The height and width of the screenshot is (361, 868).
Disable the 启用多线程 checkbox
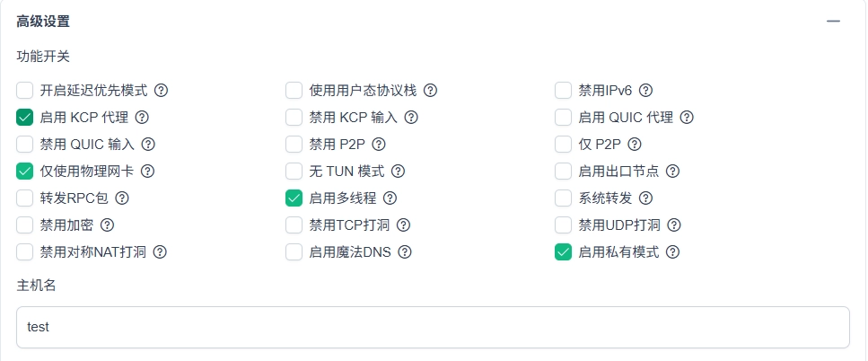click(x=294, y=198)
